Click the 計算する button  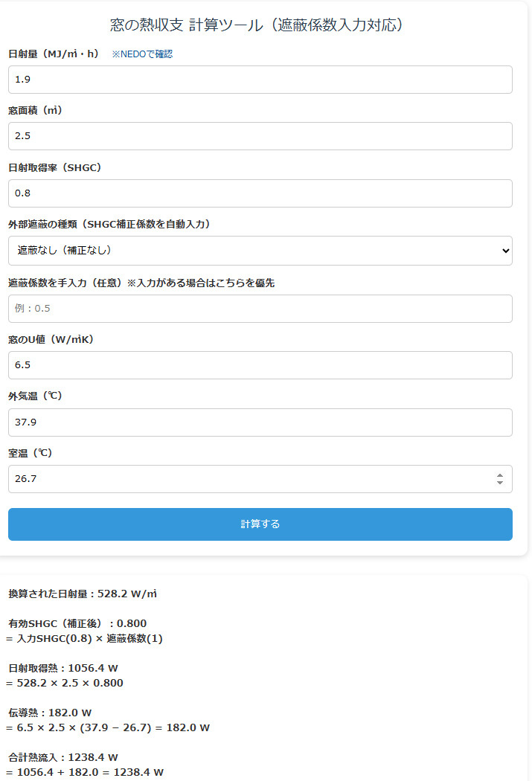tap(260, 524)
